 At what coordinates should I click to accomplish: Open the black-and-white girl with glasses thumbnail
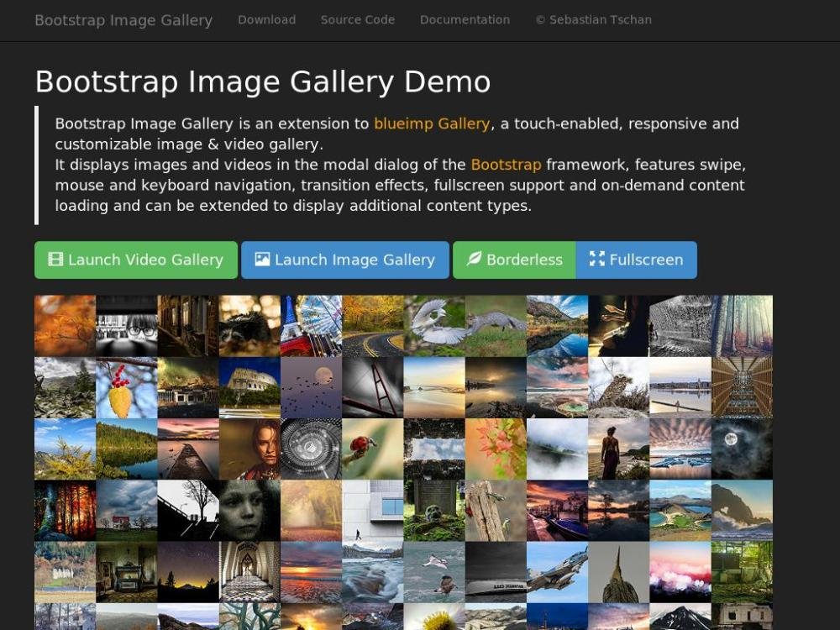point(126,326)
